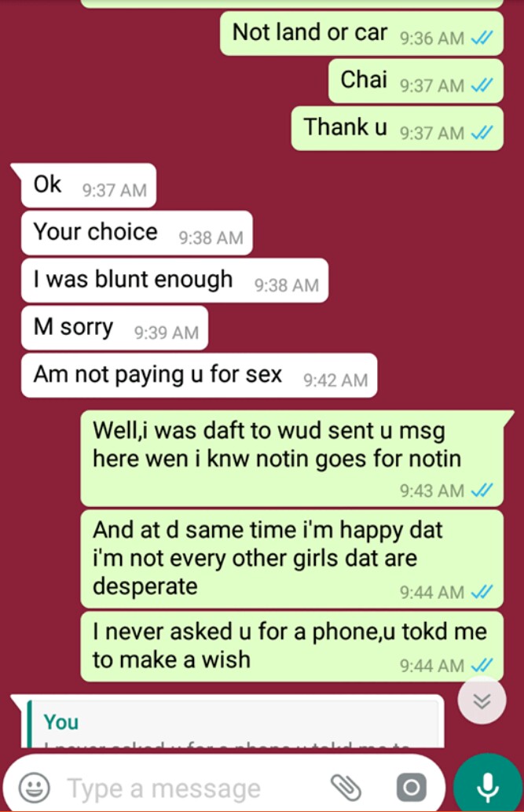
Task: Select the 'Am not paying u for sex' message
Action: 199,376
